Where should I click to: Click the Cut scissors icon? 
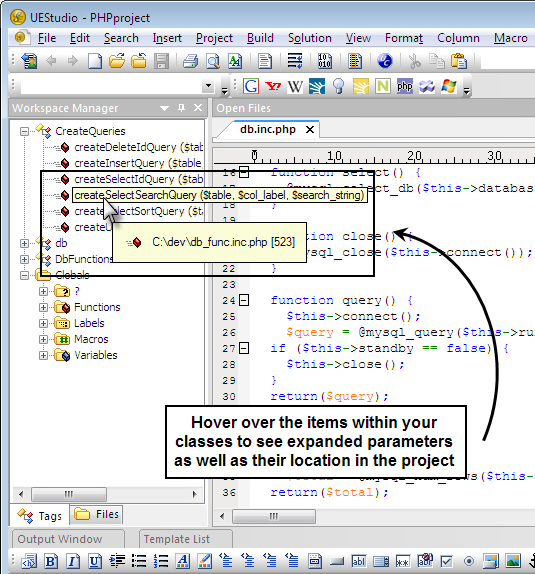click(x=415, y=61)
